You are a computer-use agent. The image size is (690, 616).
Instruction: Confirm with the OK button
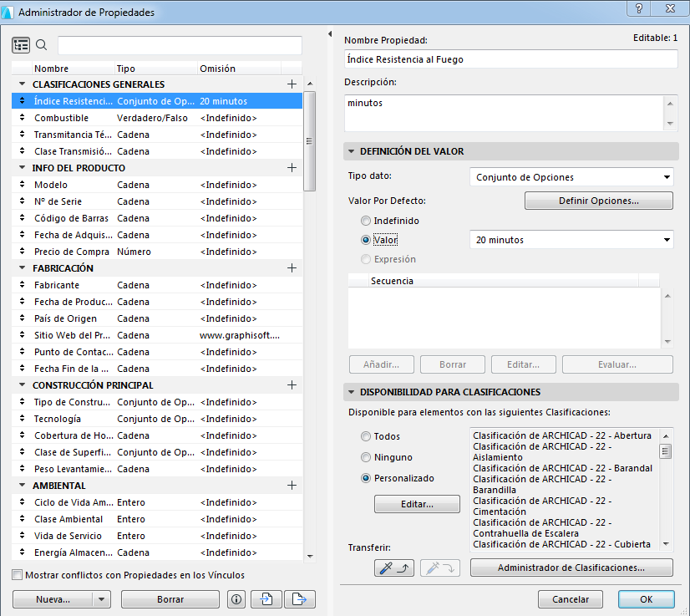(x=646, y=599)
